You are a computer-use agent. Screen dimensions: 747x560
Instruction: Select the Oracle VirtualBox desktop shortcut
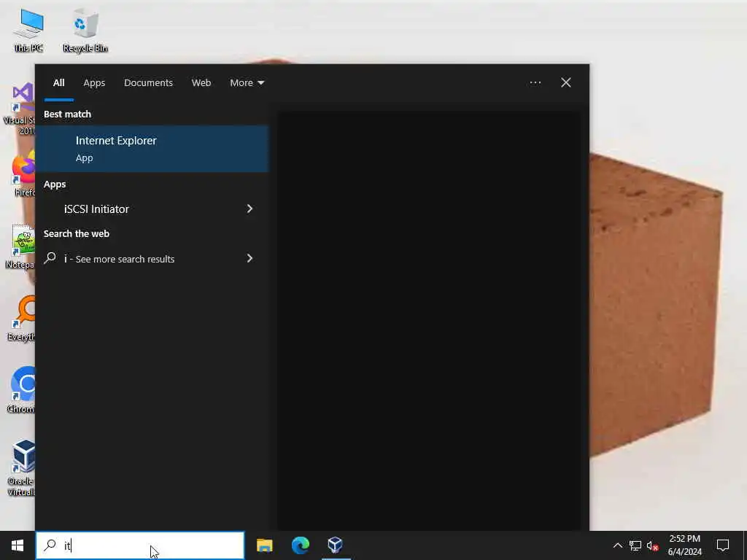tap(21, 467)
